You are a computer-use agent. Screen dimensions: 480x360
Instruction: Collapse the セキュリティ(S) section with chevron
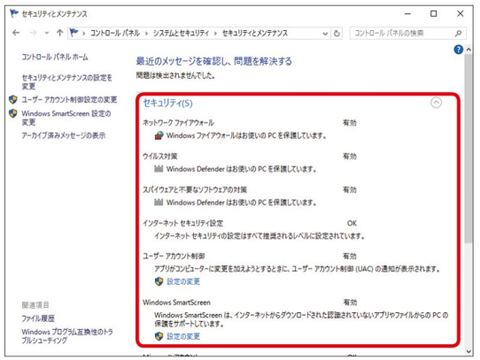(x=436, y=103)
